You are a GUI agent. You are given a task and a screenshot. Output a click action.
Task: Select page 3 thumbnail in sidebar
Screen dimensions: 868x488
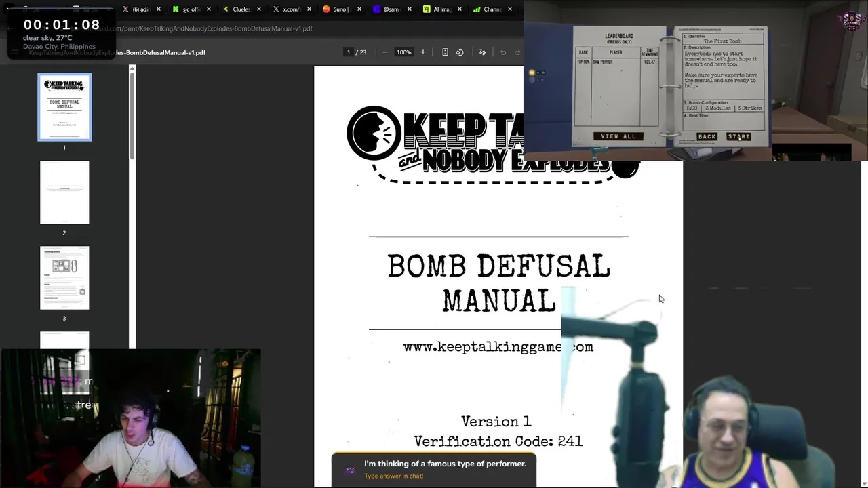pos(64,278)
